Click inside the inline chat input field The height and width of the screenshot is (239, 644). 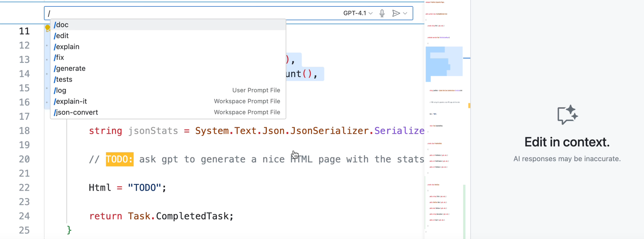tap(193, 13)
